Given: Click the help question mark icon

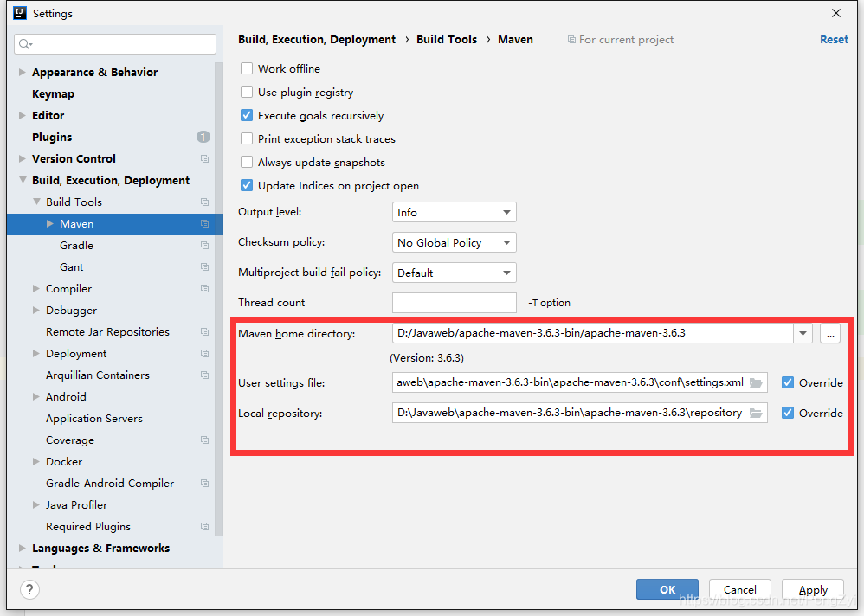Looking at the screenshot, I should (29, 589).
